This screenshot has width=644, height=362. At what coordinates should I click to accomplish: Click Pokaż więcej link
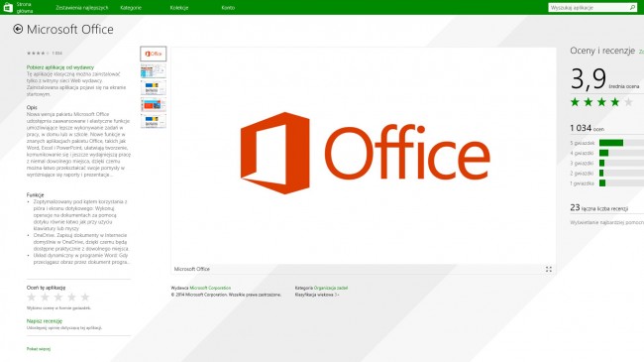[39, 349]
